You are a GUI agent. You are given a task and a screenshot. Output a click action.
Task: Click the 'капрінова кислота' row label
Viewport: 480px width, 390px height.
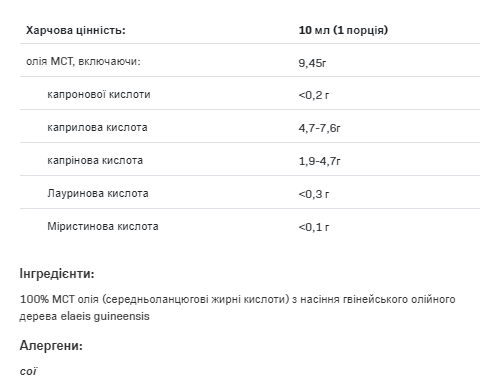pos(95,161)
